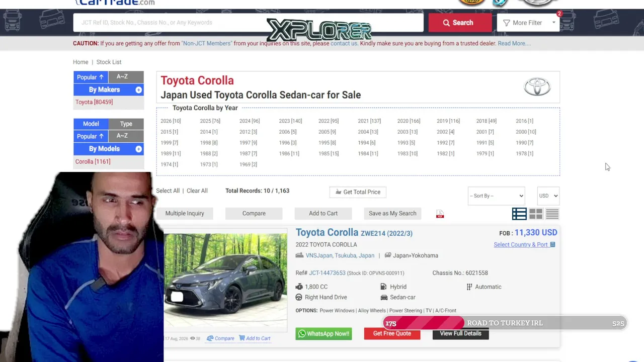This screenshot has width=644, height=362.
Task: Open the Sort By dropdown
Action: tap(496, 196)
